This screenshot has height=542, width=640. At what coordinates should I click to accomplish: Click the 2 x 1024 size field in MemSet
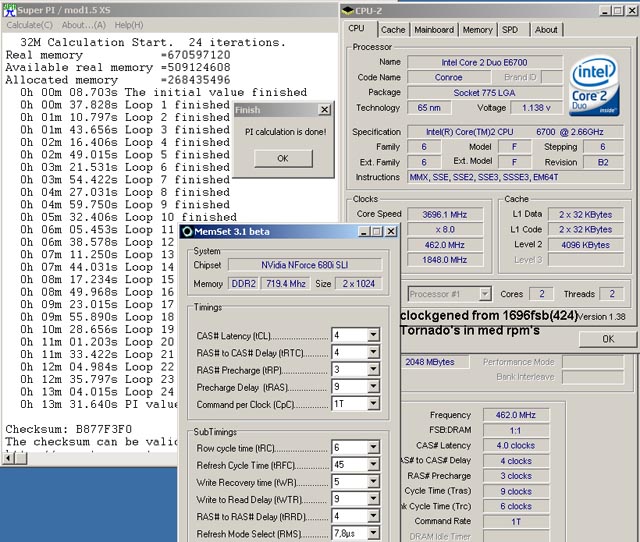(x=358, y=284)
